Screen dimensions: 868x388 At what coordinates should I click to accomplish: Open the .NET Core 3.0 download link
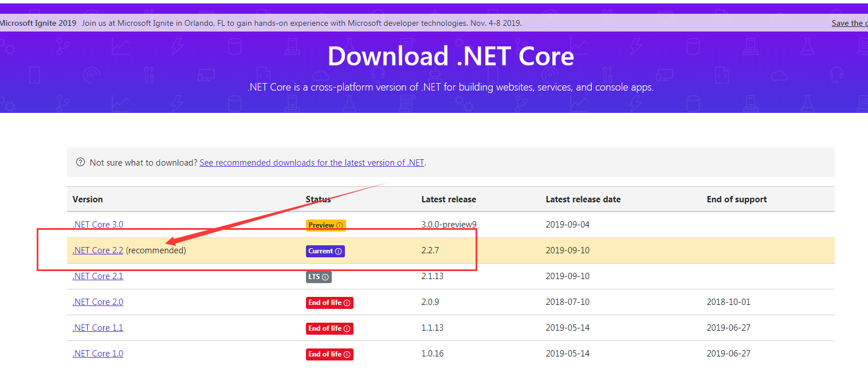click(98, 225)
